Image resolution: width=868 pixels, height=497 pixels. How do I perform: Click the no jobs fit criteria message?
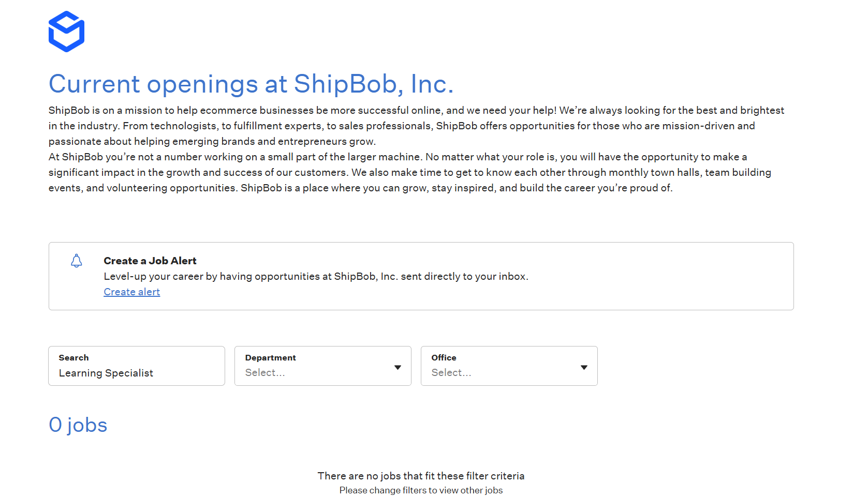coord(421,476)
